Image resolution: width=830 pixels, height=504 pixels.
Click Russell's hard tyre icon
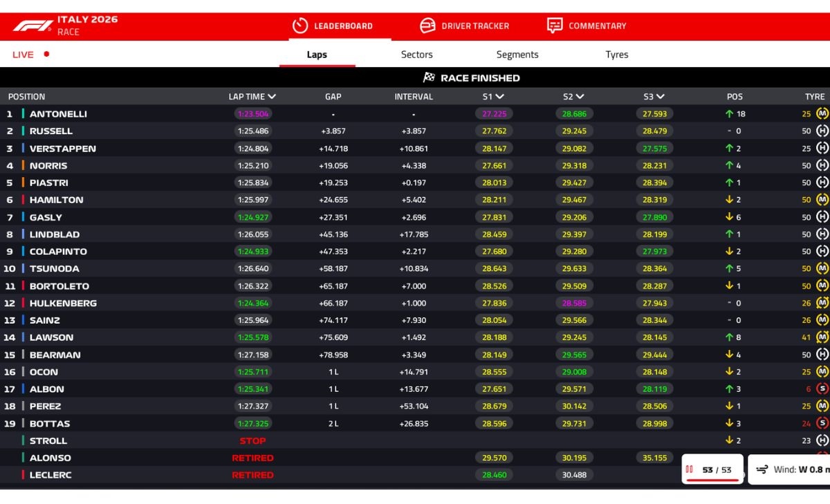(822, 131)
